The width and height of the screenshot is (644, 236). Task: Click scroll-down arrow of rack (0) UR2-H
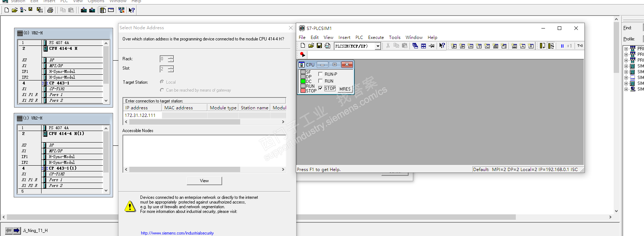(106, 101)
